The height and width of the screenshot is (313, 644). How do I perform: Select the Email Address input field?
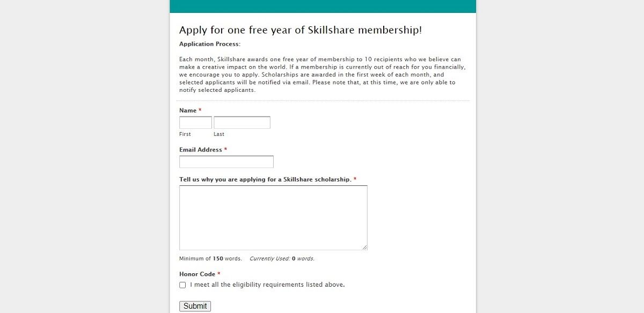pos(226,162)
